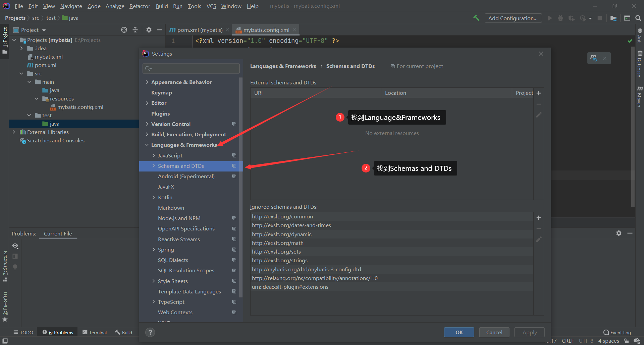Open Project panel gear options

[x=149, y=30]
